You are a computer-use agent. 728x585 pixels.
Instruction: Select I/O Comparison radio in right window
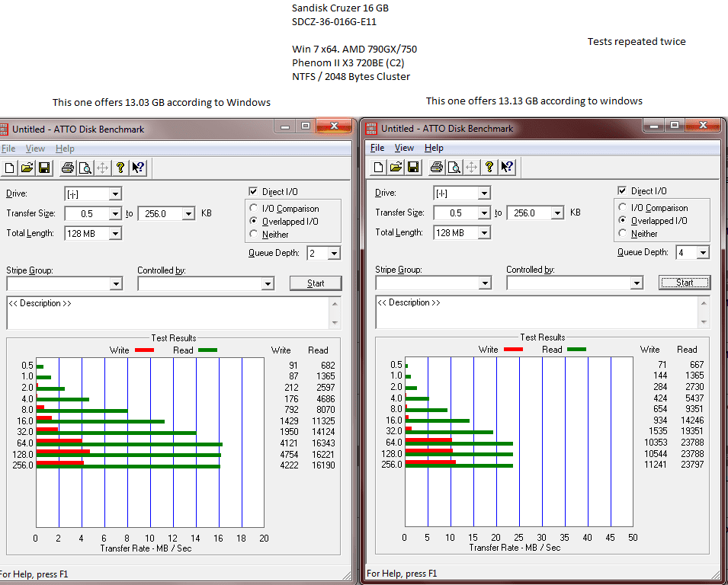point(623,207)
